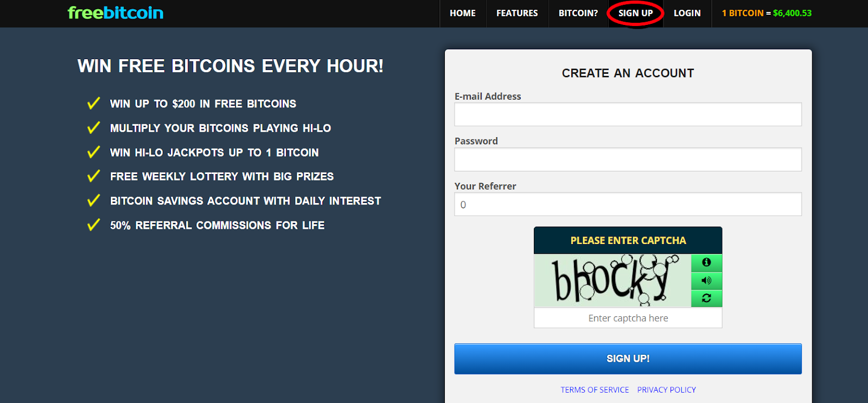Click the captcha info icon
868x403 pixels.
point(706,263)
